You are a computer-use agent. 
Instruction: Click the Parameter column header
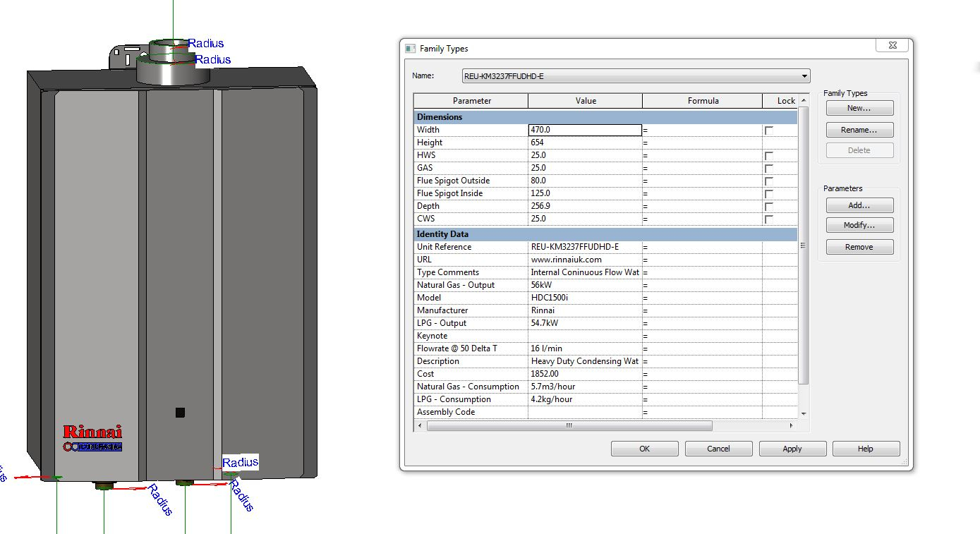(471, 101)
